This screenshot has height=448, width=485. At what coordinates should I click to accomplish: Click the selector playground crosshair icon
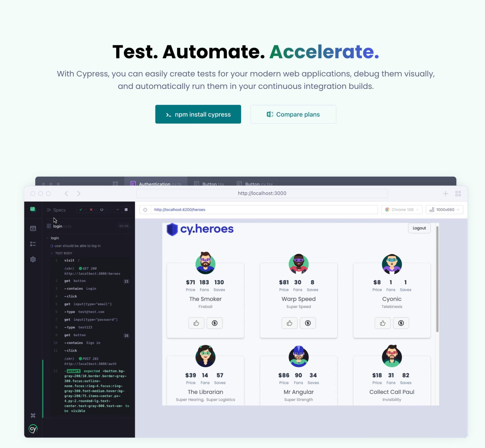coord(145,210)
